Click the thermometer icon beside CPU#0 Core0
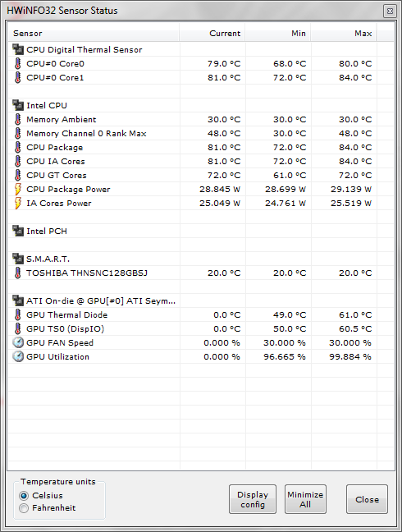The height and width of the screenshot is (532, 402). [17, 63]
